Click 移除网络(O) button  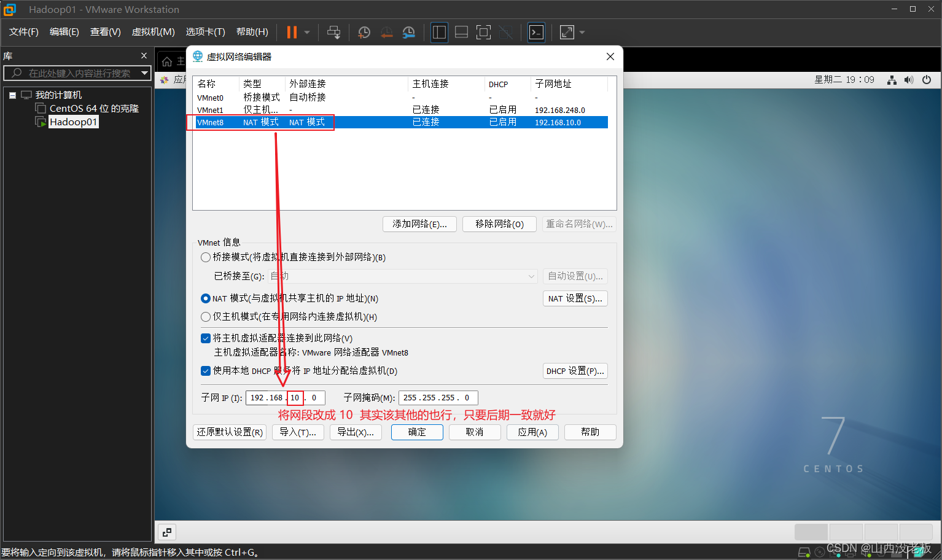pyautogui.click(x=499, y=224)
